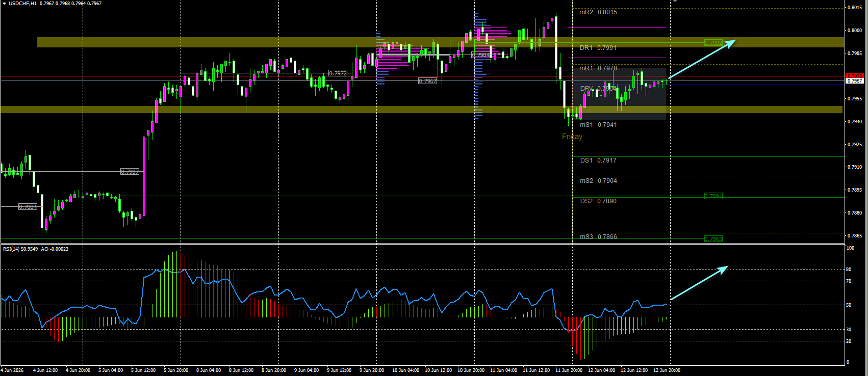Click the boxed 0.7972 level label
The height and width of the screenshot is (376, 868).
(338, 73)
